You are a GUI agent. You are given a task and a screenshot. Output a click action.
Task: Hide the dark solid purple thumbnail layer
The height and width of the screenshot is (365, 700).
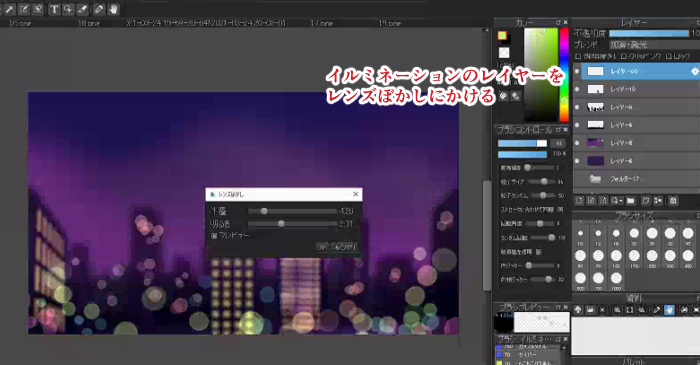click(577, 161)
